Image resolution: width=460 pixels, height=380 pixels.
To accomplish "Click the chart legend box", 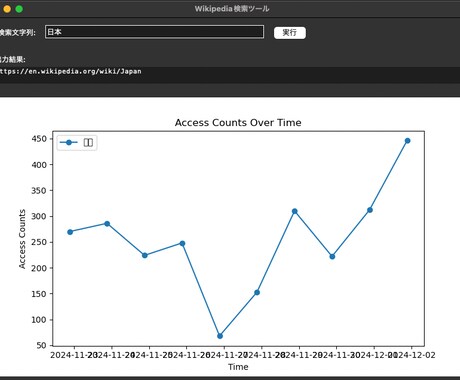I will (x=77, y=143).
